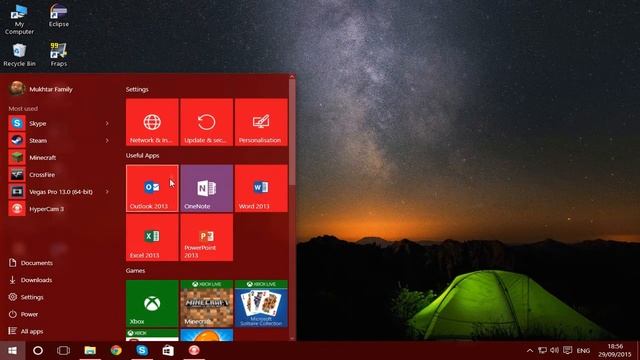
Task: Expand the Skype jump list arrow
Action: [107, 123]
